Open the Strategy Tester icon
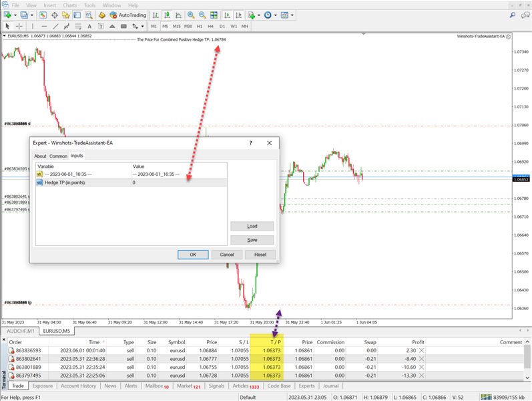Screen dimensions: 532x401 click(x=89, y=15)
